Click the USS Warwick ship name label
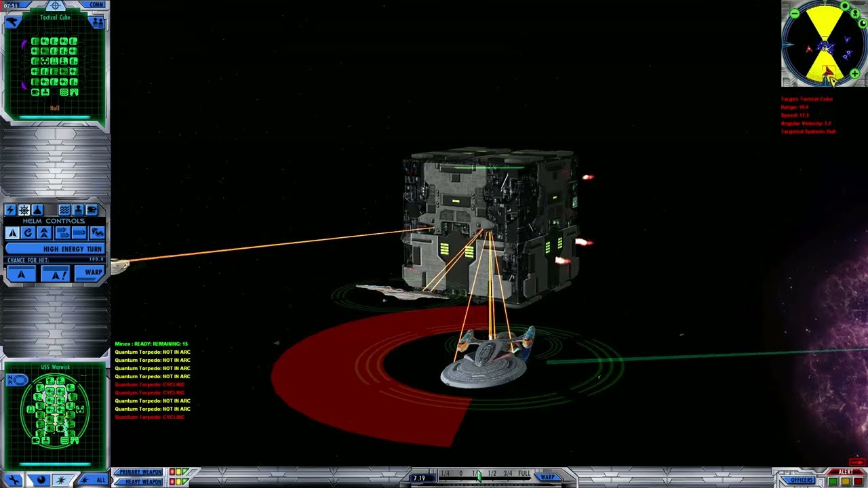Screen dimensions: 868x488 click(x=55, y=367)
